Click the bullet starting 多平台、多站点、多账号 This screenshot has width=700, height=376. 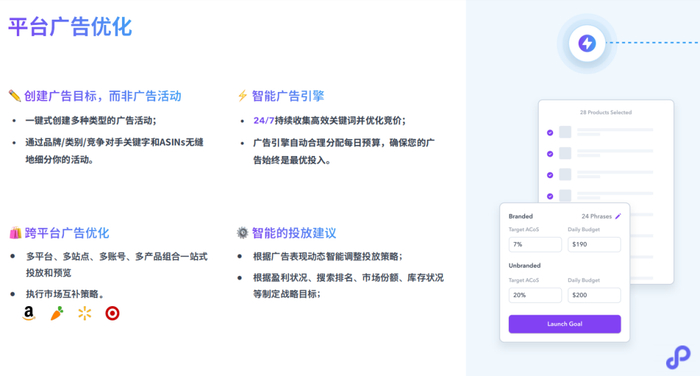click(x=117, y=264)
